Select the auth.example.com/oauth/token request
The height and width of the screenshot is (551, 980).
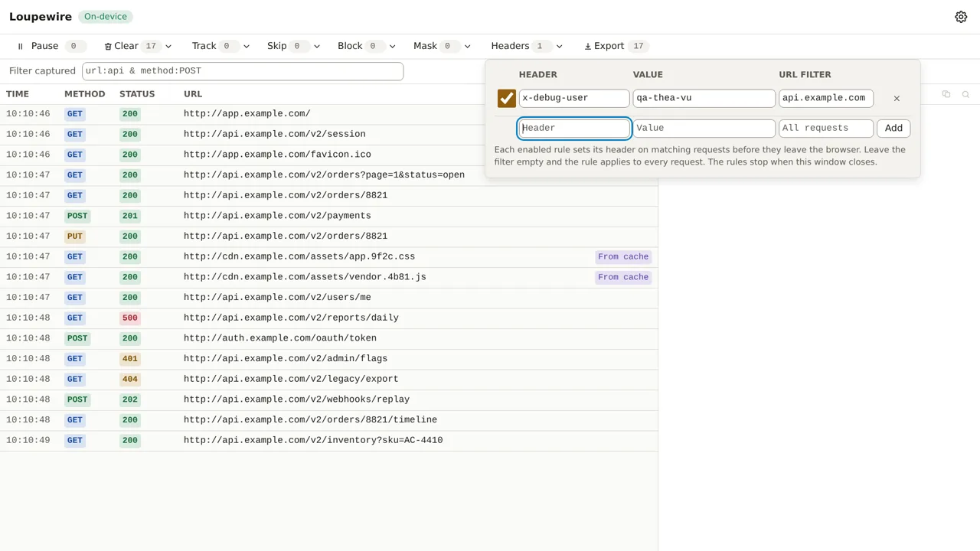tap(329, 338)
